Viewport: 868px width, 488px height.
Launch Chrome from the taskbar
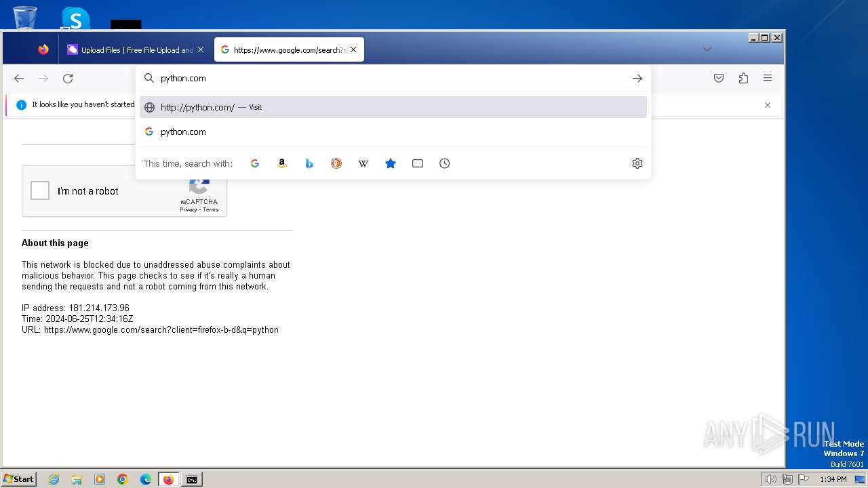coord(123,479)
